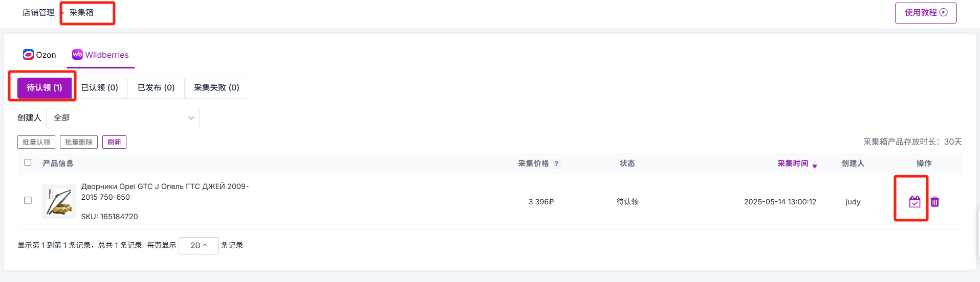Viewport: 980px width, 282px height.
Task: Sort by the 采集时间 arrow icon
Action: click(815, 165)
